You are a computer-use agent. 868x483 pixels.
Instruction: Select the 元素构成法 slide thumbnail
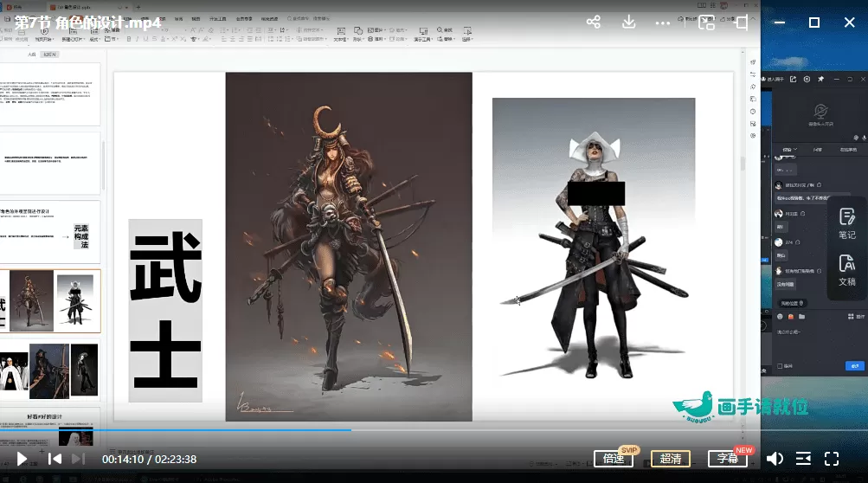click(52, 233)
